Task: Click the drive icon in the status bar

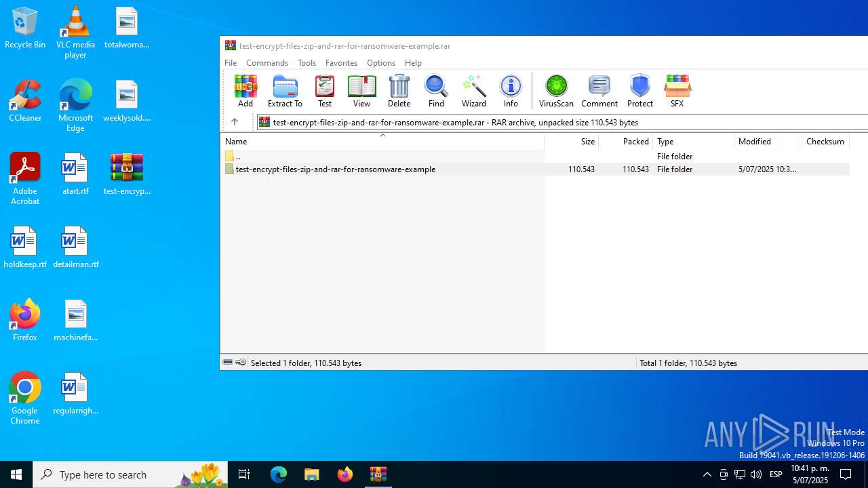Action: point(228,363)
